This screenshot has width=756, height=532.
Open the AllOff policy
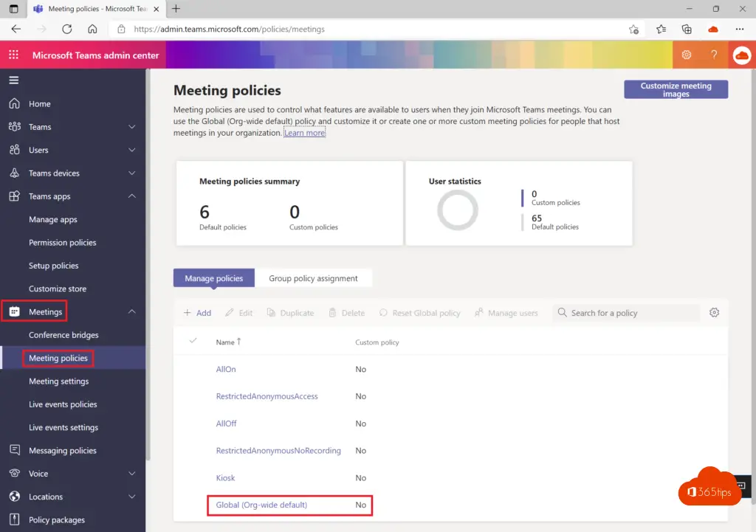226,424
